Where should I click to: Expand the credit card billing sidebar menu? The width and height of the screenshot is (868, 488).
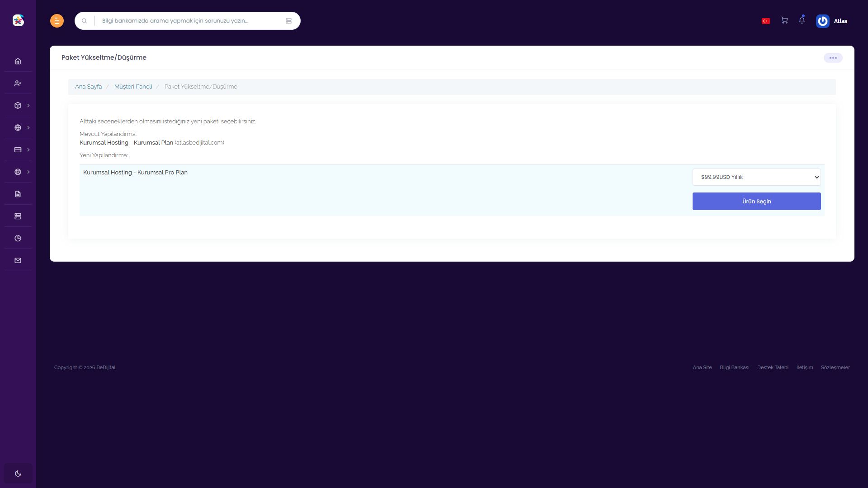18,150
